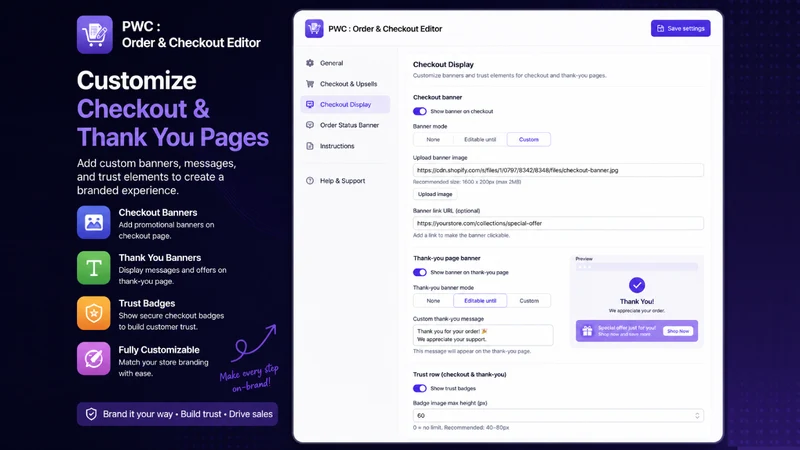800x450 pixels.
Task: Select Editable until thank-you banner mode
Action: click(x=480, y=301)
